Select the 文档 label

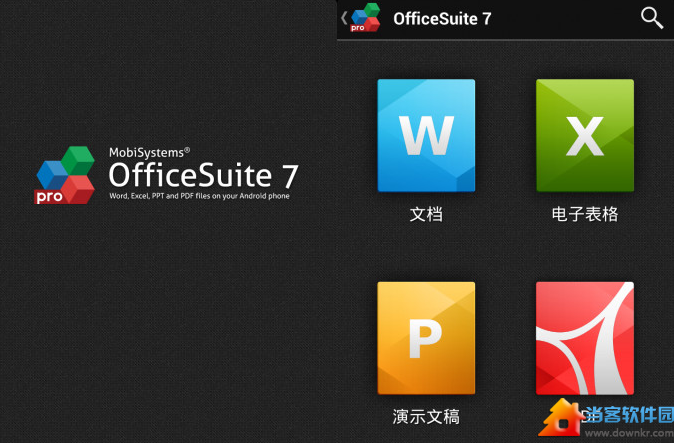pos(426,214)
